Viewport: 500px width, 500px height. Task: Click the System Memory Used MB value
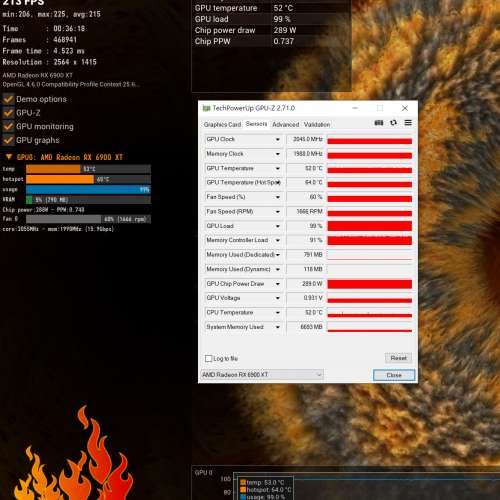coord(305,327)
